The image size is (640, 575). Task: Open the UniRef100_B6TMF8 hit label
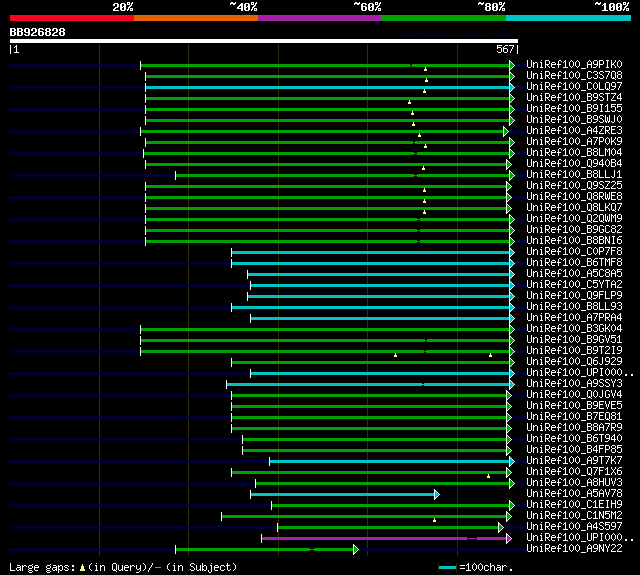coord(574,263)
